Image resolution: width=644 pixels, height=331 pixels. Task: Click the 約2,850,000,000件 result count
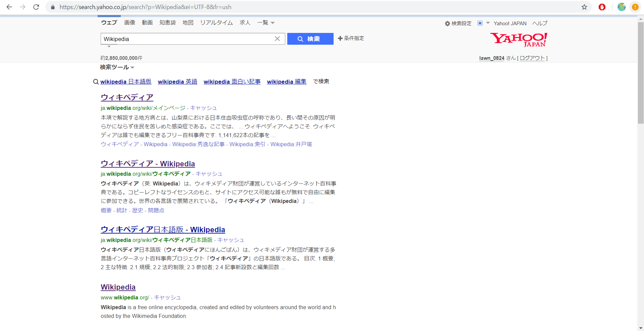(121, 58)
